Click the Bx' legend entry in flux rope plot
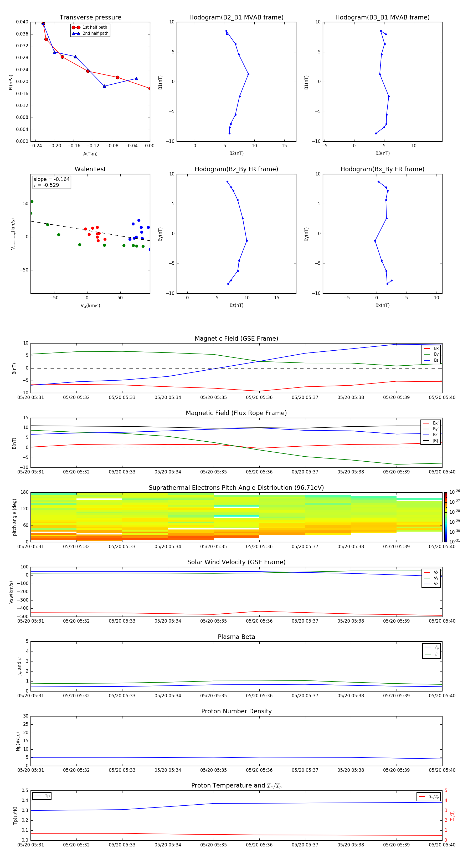Image resolution: width=473 pixels, height=868 pixels. 431,423
